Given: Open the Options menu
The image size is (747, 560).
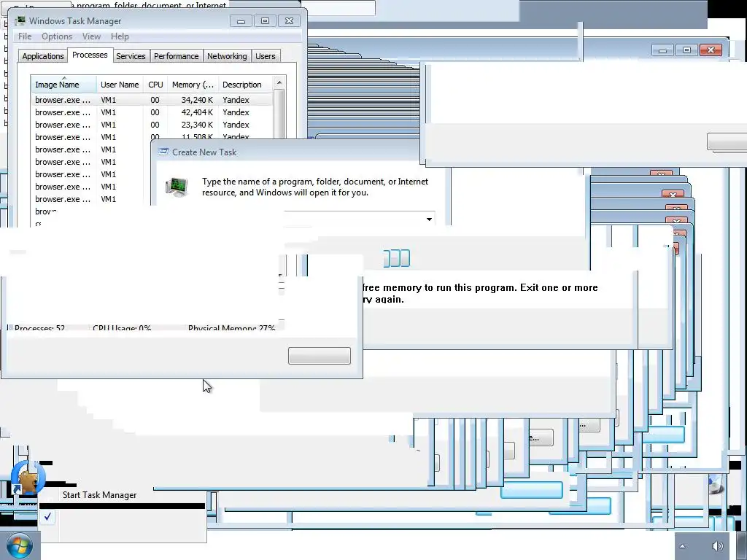Looking at the screenshot, I should point(57,36).
